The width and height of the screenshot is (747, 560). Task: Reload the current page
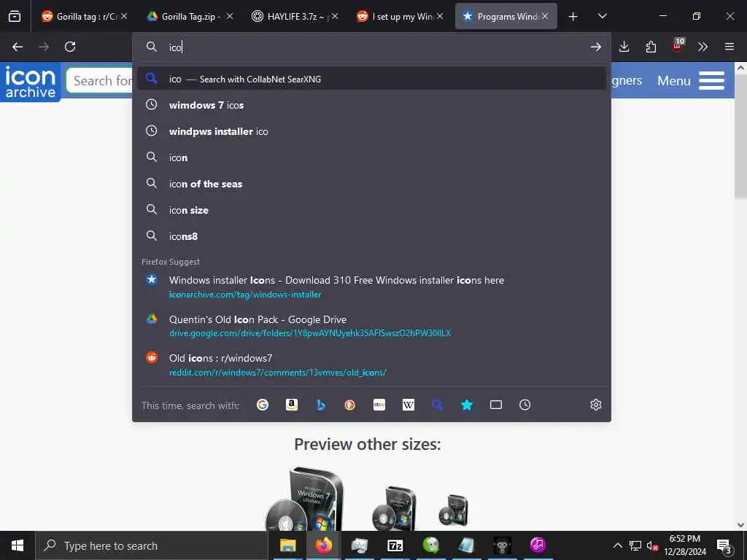coord(70,47)
